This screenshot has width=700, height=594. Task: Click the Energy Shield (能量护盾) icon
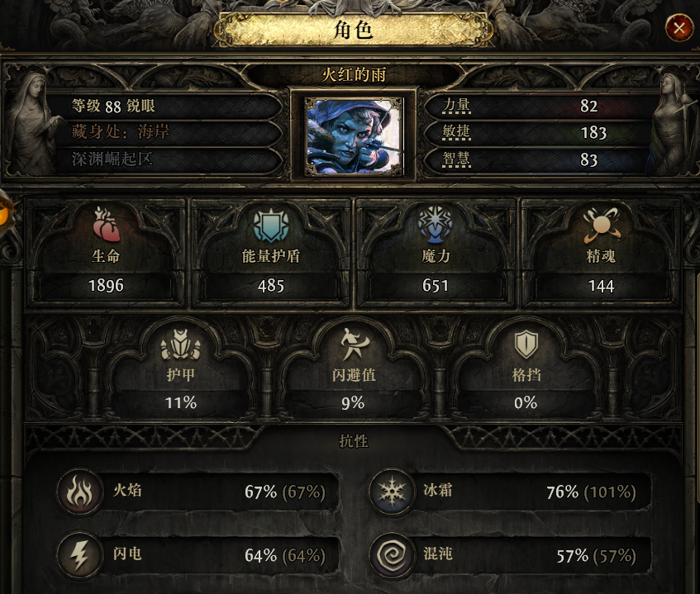click(271, 225)
